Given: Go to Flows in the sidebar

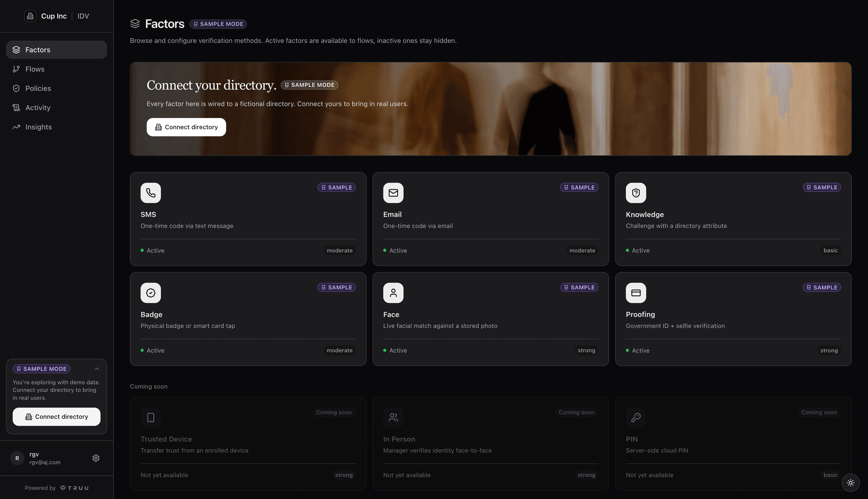Looking at the screenshot, I should (56, 69).
